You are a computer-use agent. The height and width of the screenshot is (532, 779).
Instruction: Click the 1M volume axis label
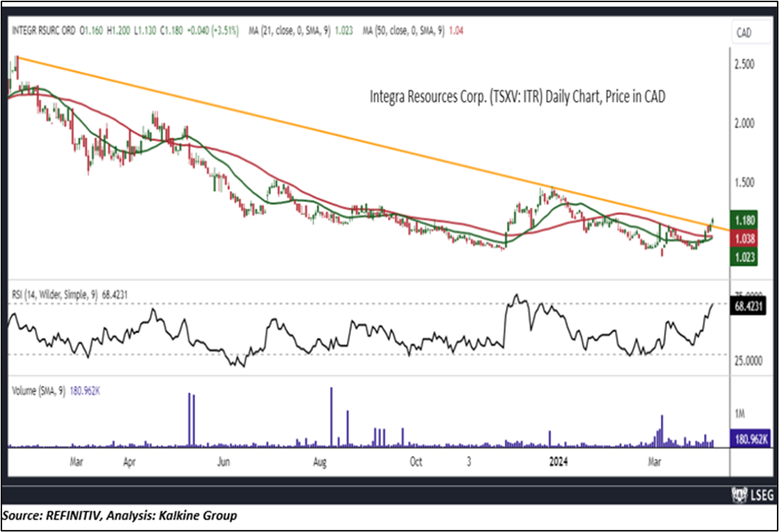740,414
